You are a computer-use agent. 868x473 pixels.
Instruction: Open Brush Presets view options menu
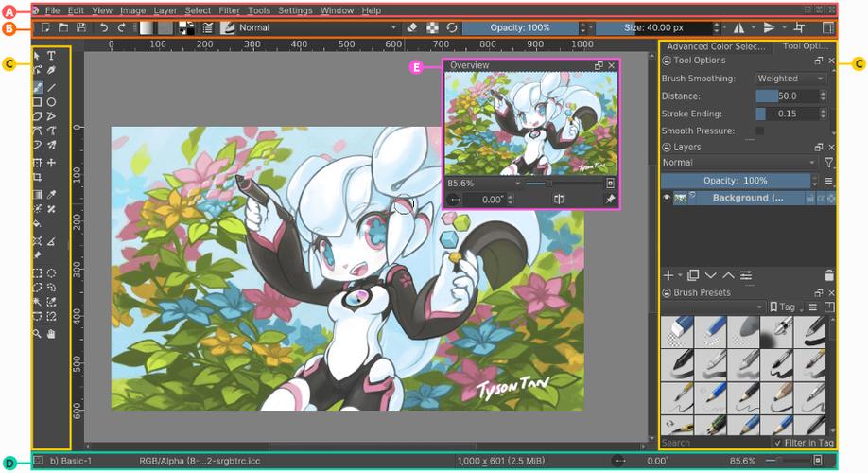point(812,307)
